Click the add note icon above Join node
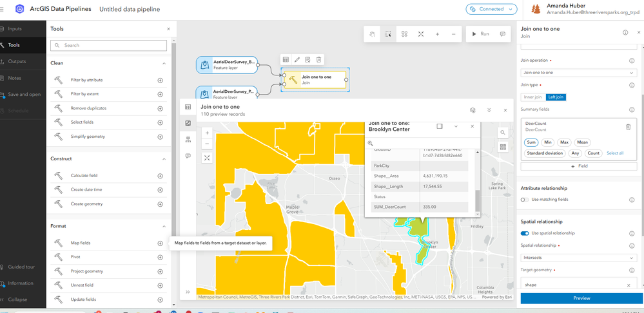This screenshot has width=644, height=313. (x=307, y=59)
